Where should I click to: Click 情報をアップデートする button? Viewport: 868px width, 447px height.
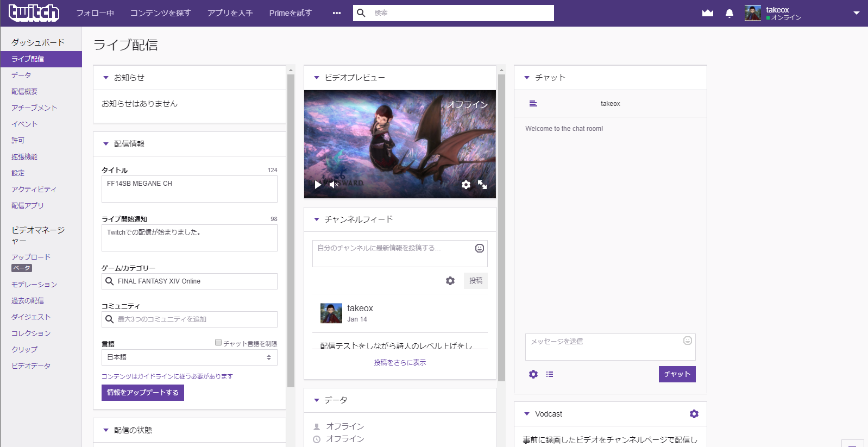pyautogui.click(x=143, y=393)
